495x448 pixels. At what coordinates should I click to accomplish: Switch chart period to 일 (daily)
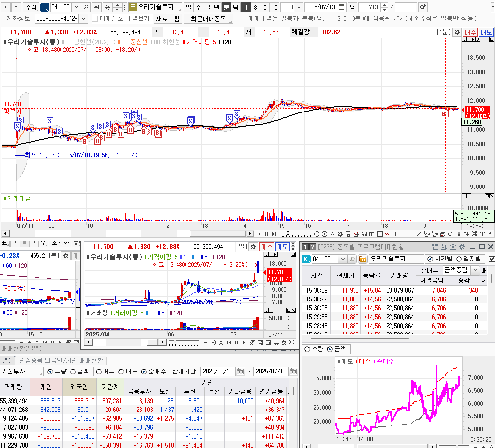tap(188, 7)
